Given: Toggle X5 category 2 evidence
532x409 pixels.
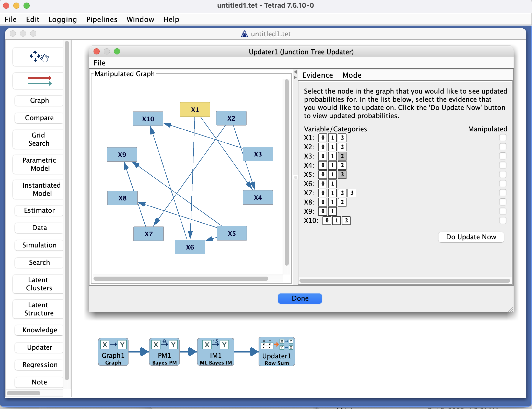Looking at the screenshot, I should click(x=342, y=174).
